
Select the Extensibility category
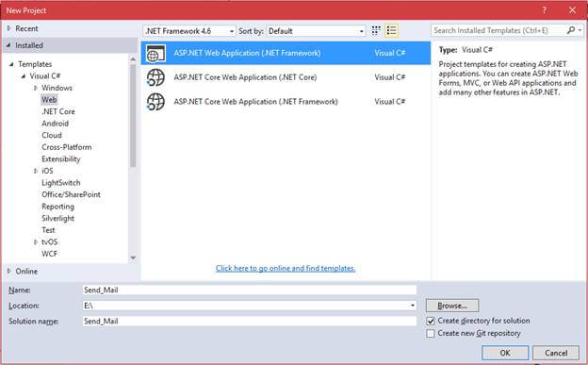(x=61, y=159)
